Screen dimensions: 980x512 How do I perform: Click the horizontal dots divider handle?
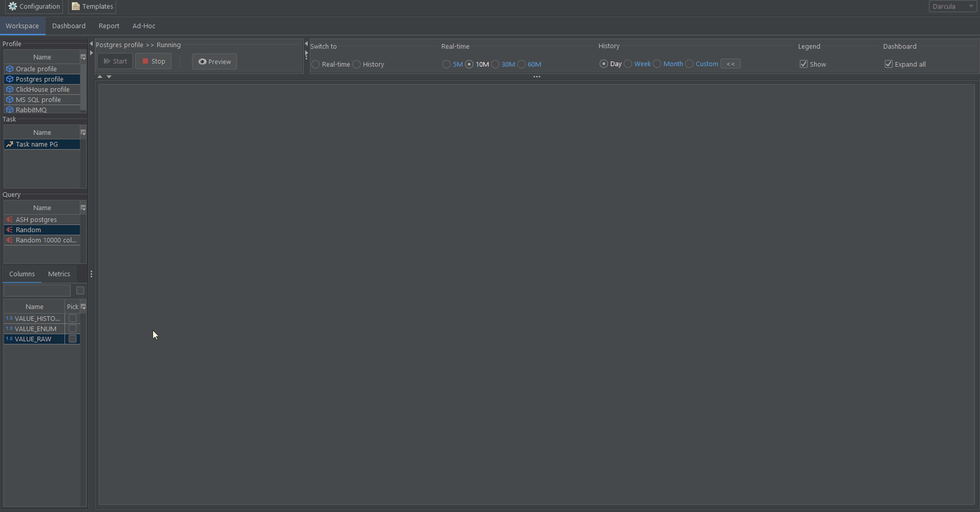pyautogui.click(x=537, y=77)
